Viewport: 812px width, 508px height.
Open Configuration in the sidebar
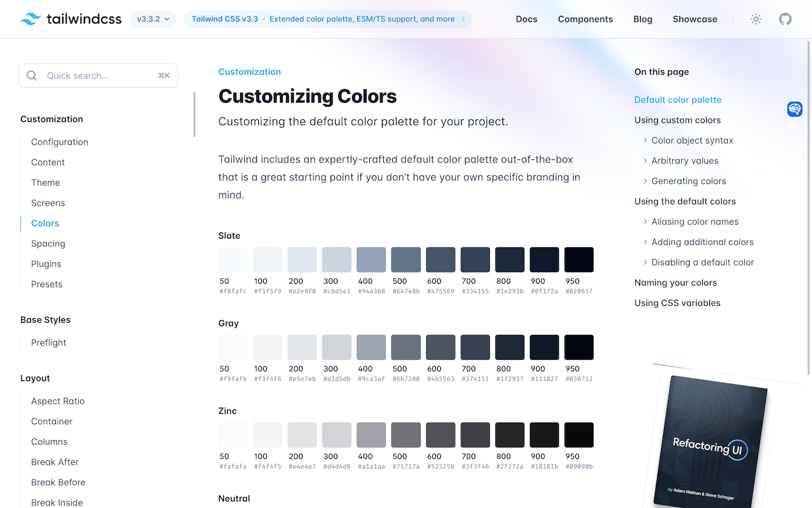tap(60, 142)
